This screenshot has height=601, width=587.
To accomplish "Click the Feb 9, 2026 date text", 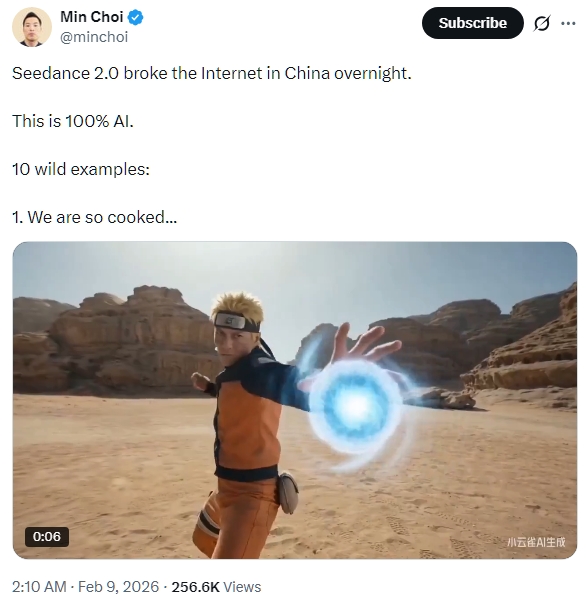I will pos(118,586).
